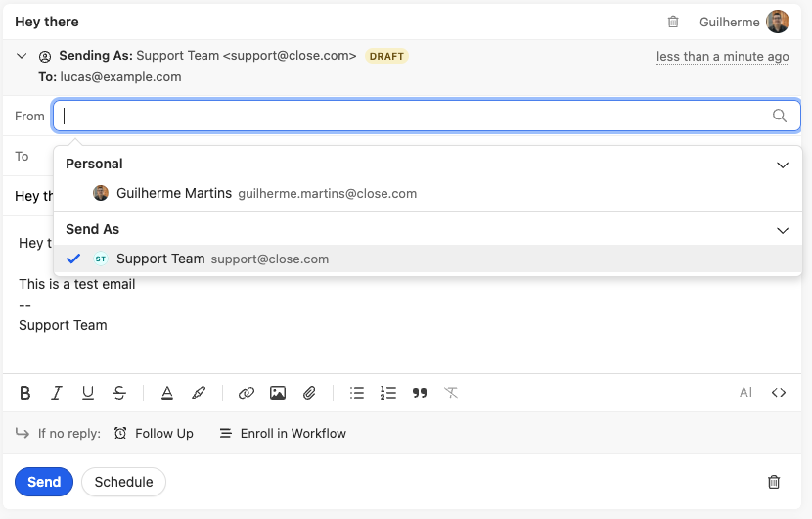The image size is (812, 519).
Task: Collapse the email header with the chevron
Action: click(x=22, y=56)
